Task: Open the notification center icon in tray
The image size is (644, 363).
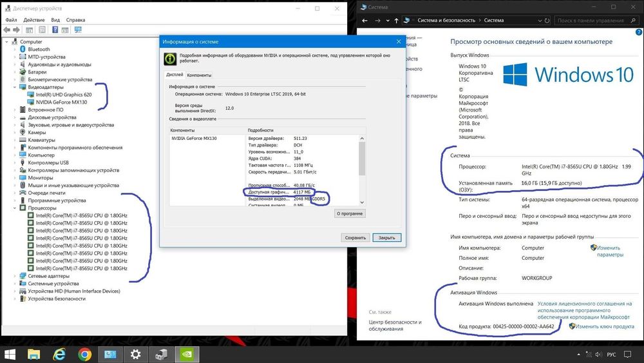Action: 627,355
